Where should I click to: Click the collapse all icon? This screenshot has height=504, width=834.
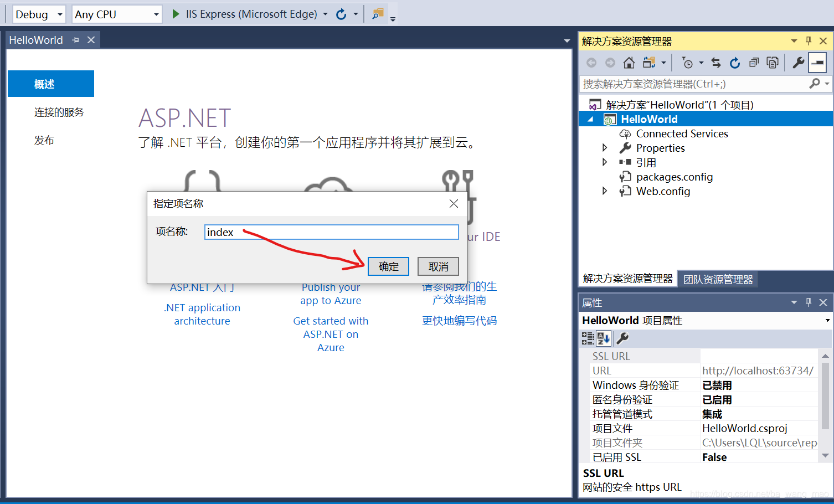754,63
